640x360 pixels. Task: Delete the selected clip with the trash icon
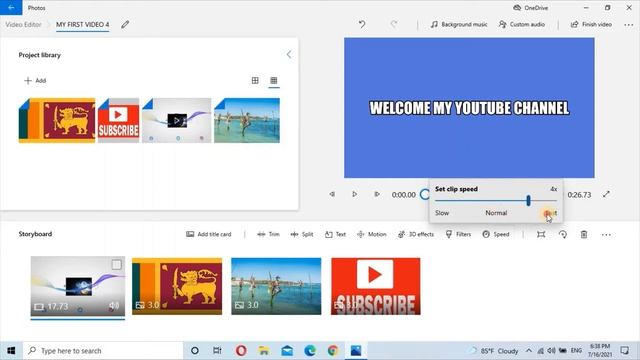(584, 234)
